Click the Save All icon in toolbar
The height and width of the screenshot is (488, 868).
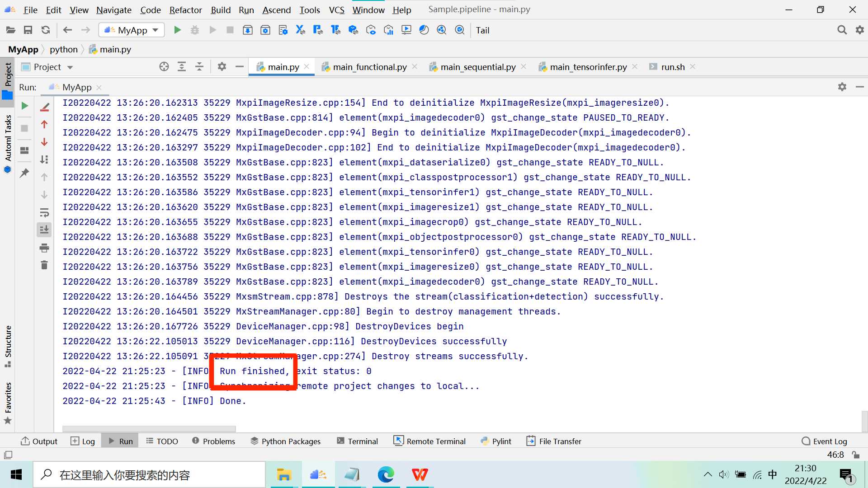tap(28, 30)
